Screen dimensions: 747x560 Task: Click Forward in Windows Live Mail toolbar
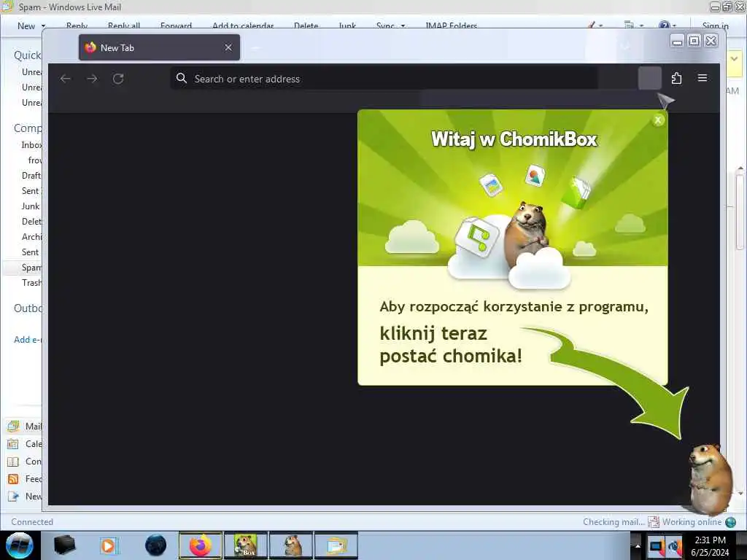(176, 26)
